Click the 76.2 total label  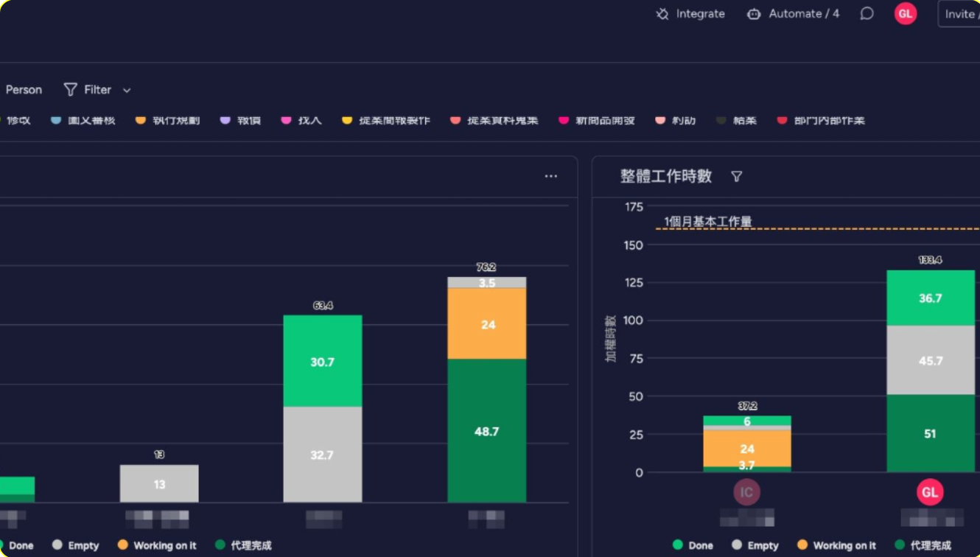coord(486,267)
